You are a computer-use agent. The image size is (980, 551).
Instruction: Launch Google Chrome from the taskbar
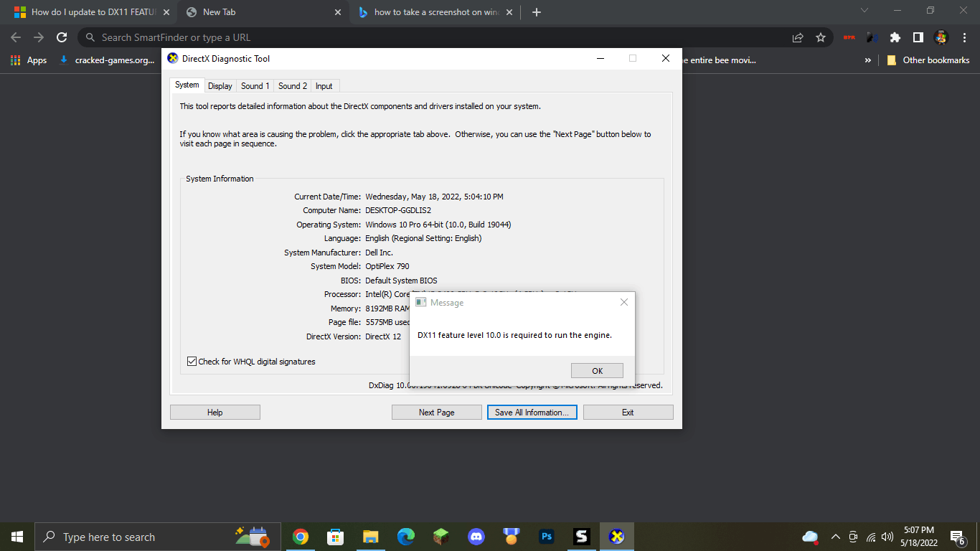[301, 537]
